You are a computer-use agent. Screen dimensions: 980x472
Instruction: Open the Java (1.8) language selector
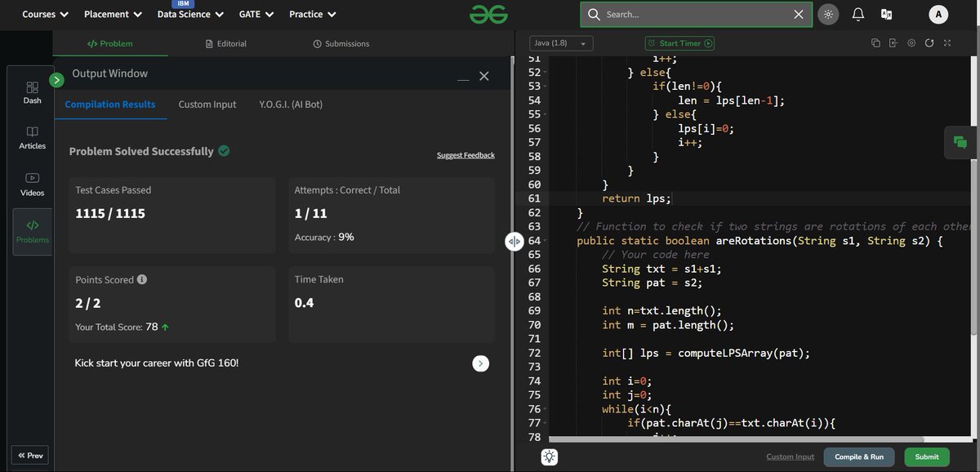tap(560, 43)
